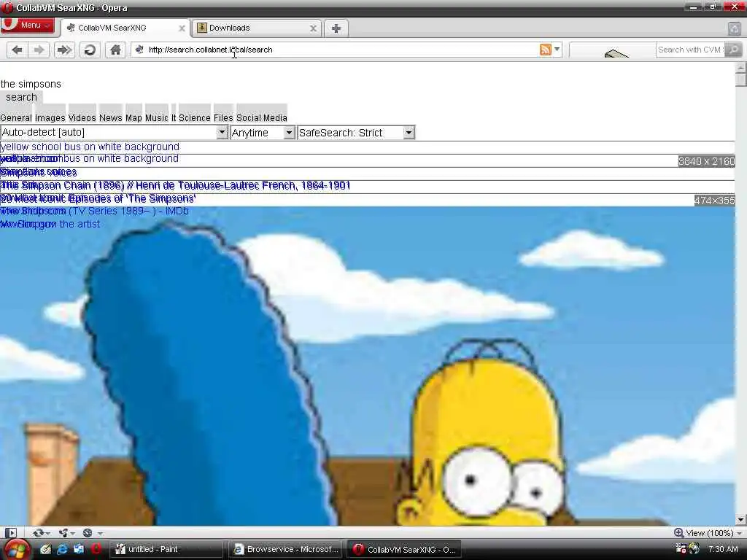Open the Simpson Chain Toulouse-Lautrec link
The image size is (747, 560).
[175, 185]
